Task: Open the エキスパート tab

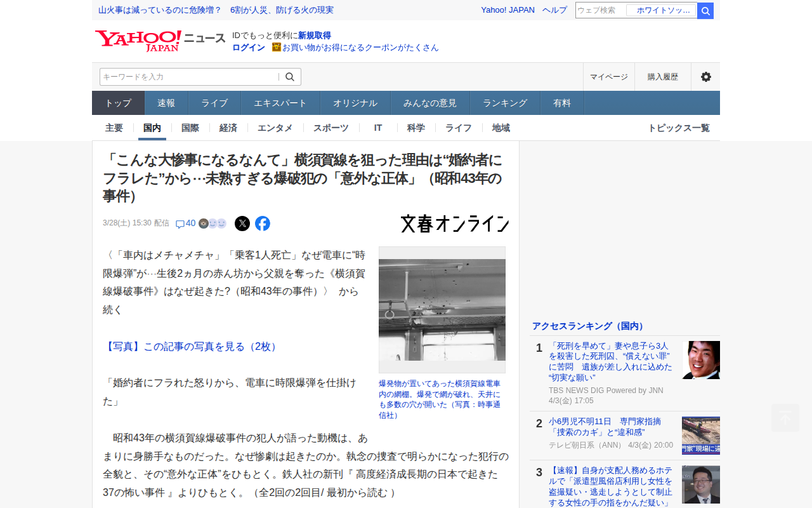Action: pyautogui.click(x=280, y=103)
